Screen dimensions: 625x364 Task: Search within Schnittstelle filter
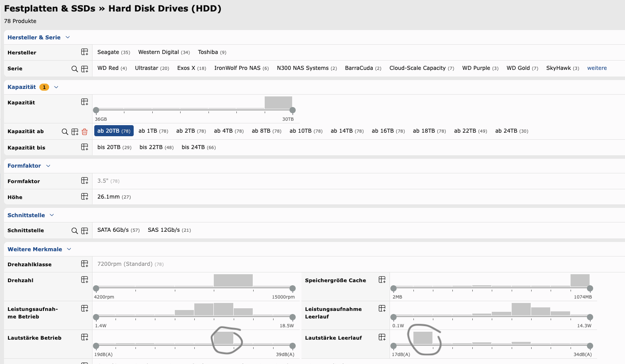(x=75, y=231)
